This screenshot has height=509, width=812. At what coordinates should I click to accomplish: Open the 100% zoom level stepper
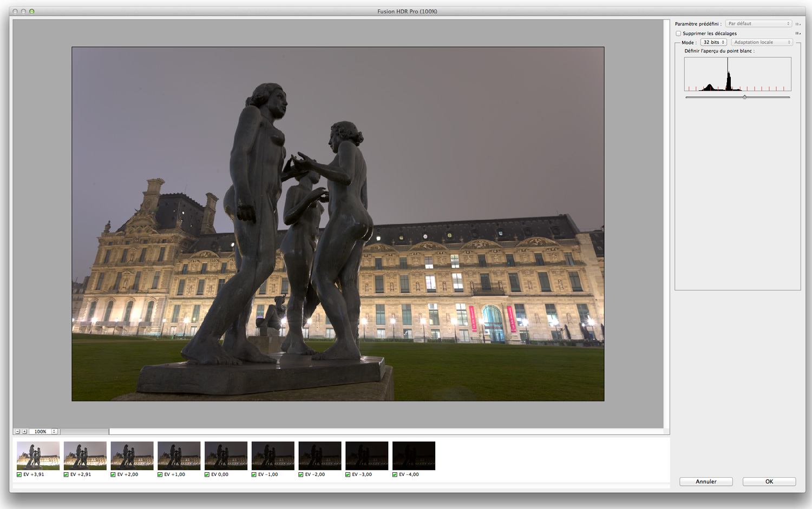[x=54, y=432]
